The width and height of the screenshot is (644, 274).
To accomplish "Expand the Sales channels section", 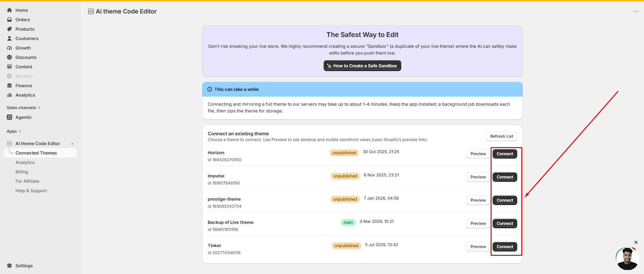I will (x=23, y=108).
